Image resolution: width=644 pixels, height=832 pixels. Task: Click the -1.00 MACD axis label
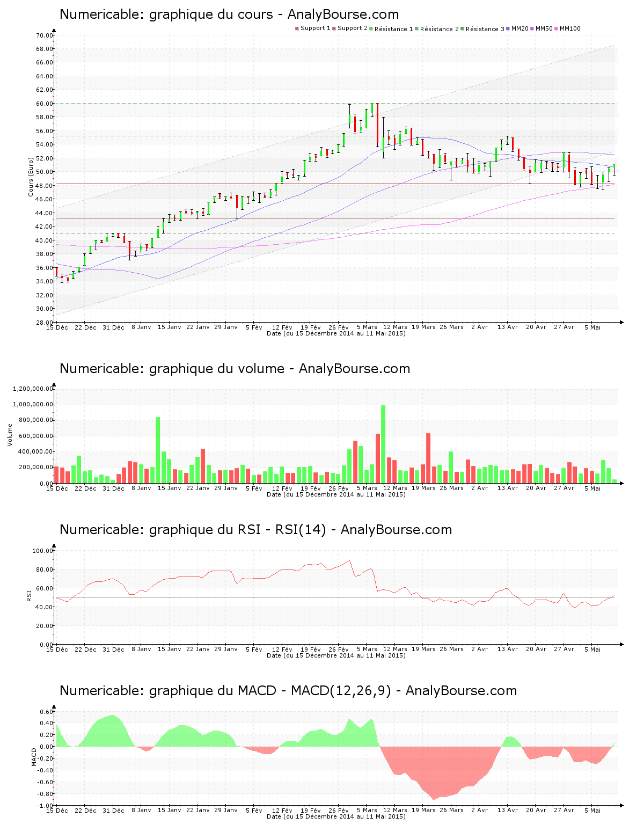46,806
